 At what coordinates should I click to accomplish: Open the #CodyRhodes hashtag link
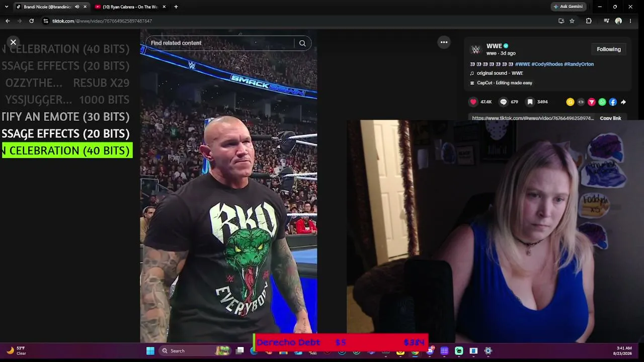(x=547, y=64)
